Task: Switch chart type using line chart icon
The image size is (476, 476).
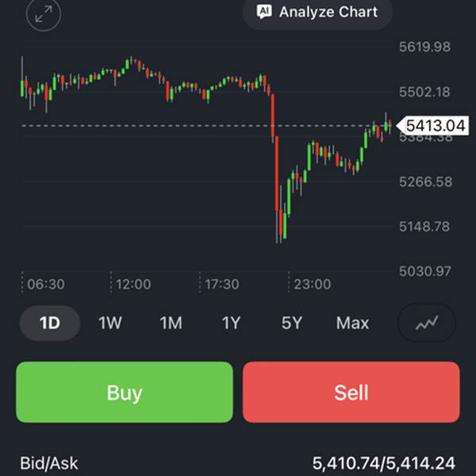Action: (427, 323)
